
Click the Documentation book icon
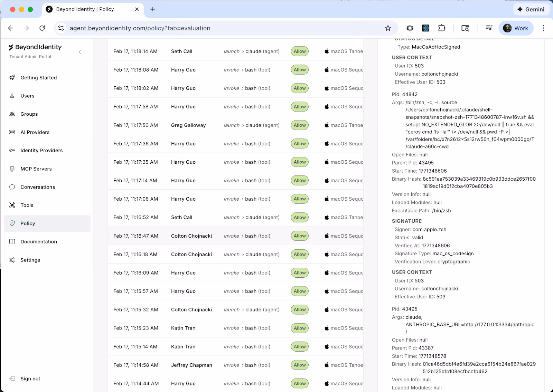(x=12, y=241)
